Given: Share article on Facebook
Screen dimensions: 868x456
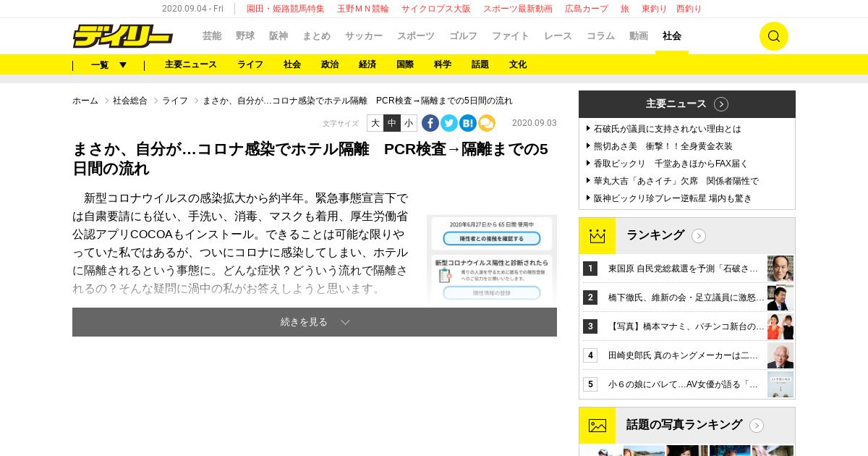Looking at the screenshot, I should 430,123.
